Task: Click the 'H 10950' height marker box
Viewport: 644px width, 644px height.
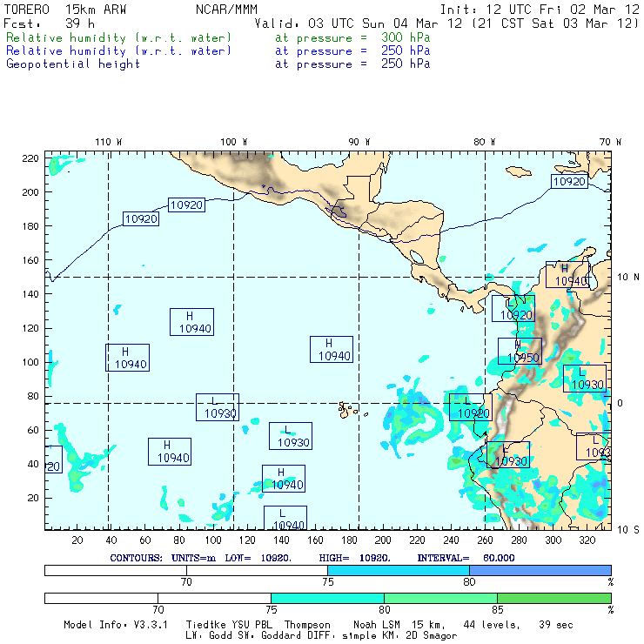Action: point(520,352)
